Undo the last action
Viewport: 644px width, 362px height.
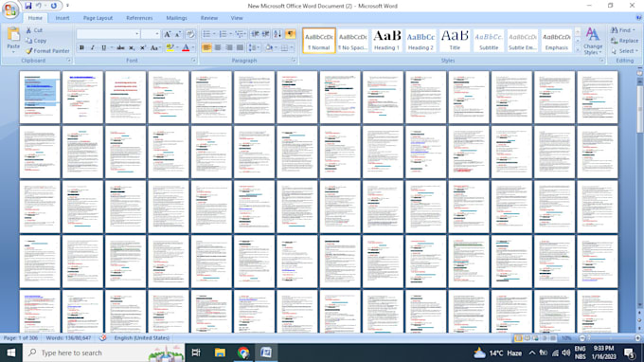38,6
